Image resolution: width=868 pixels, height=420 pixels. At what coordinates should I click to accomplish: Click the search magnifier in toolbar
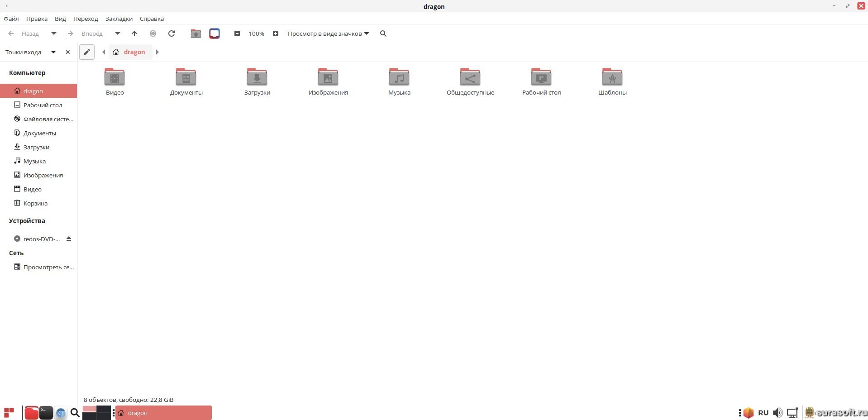(x=383, y=33)
